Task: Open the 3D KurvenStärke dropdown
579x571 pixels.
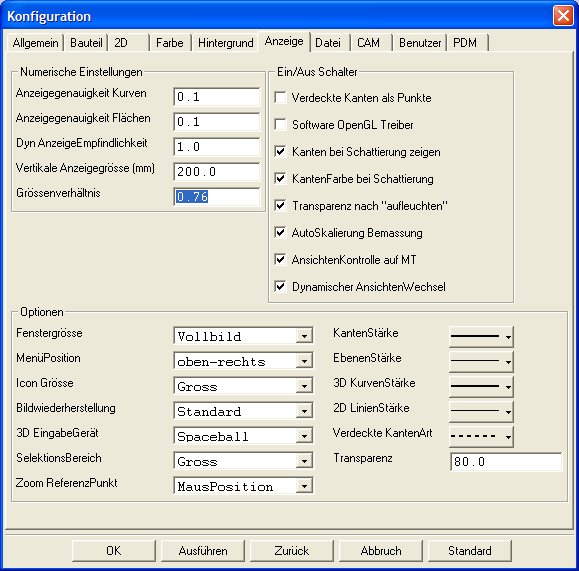Action: pyautogui.click(x=481, y=386)
